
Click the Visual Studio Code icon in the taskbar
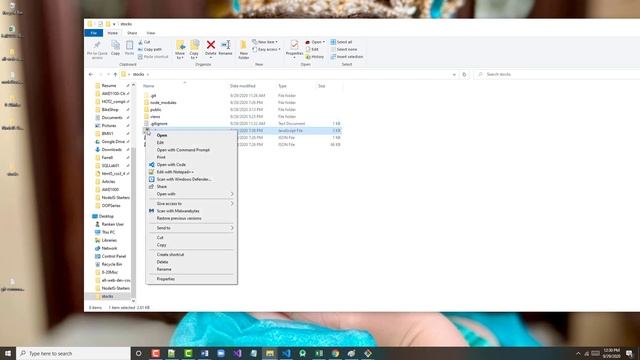(x=286, y=353)
